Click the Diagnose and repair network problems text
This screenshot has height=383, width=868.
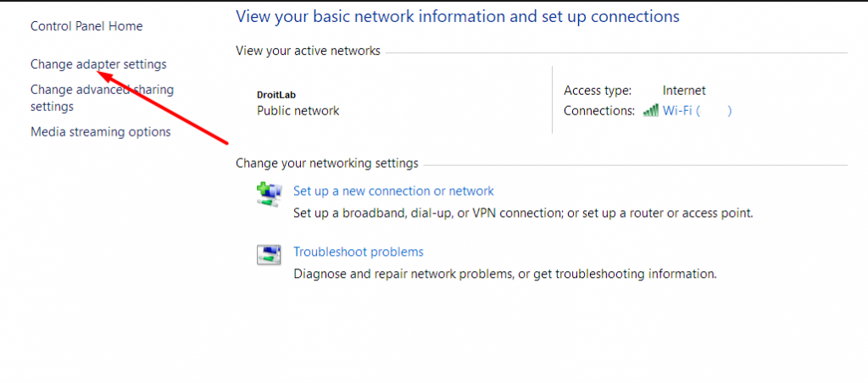click(505, 274)
